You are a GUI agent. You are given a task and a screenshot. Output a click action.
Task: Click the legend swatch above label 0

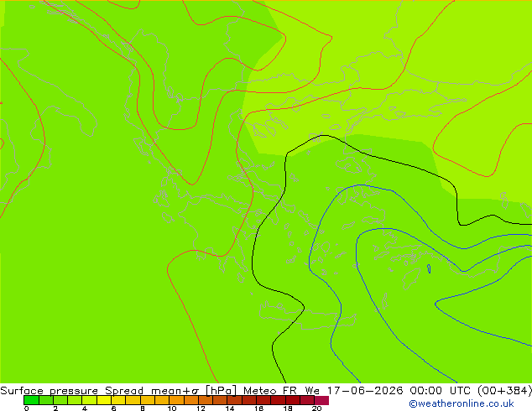tap(31, 400)
